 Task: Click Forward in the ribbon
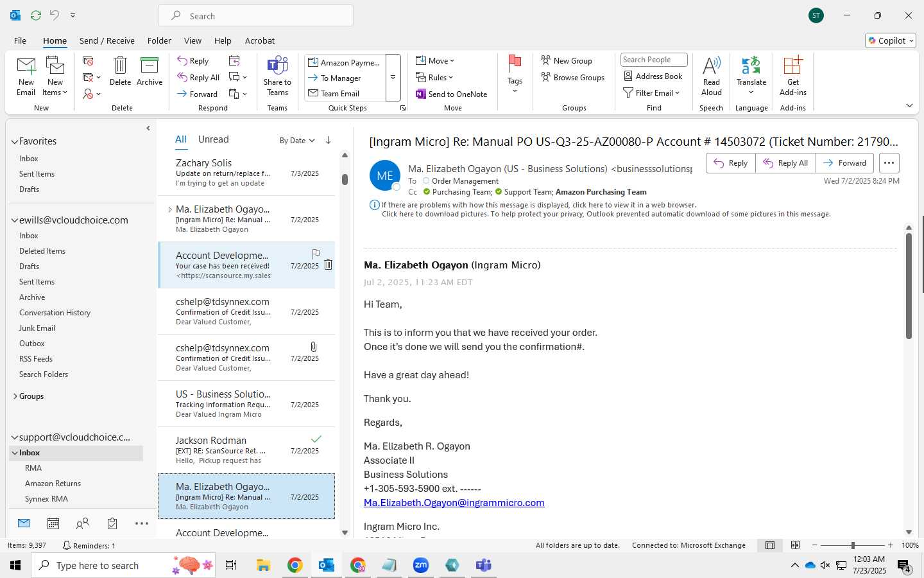tap(198, 94)
